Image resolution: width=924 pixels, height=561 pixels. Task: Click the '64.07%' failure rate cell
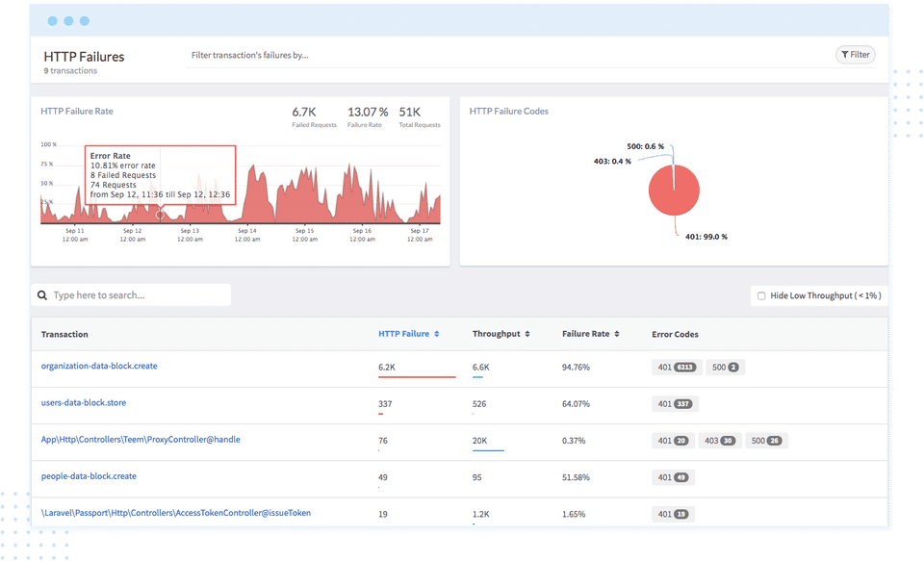[x=576, y=404]
